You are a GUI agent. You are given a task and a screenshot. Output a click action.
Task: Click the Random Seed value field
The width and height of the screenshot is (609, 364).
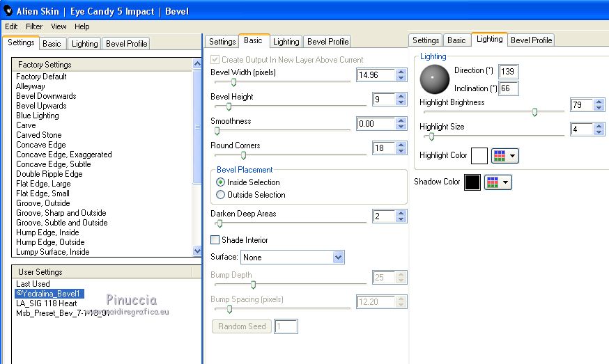tap(286, 326)
